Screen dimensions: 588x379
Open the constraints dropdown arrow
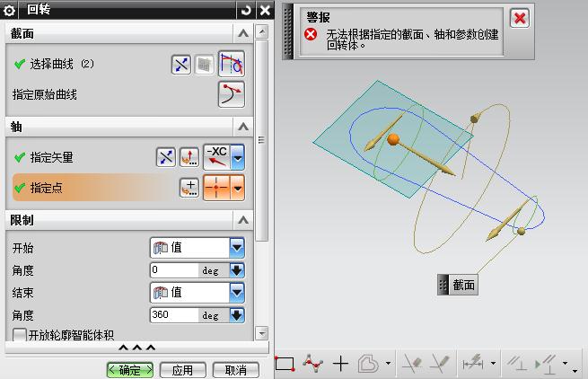(x=566, y=363)
